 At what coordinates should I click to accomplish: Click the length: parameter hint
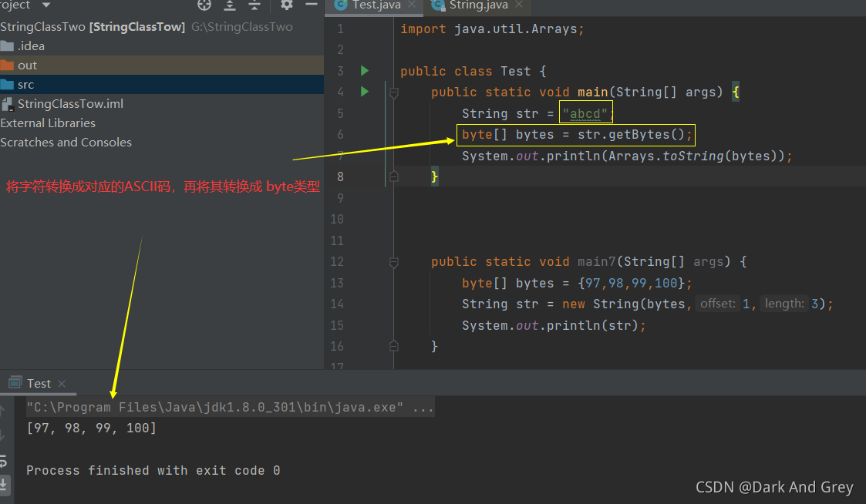click(x=783, y=304)
